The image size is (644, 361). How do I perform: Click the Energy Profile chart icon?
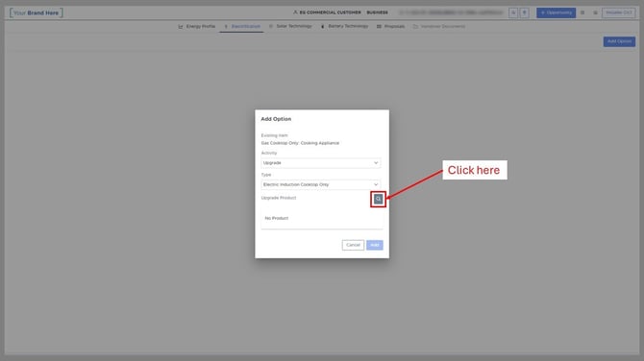[181, 27]
